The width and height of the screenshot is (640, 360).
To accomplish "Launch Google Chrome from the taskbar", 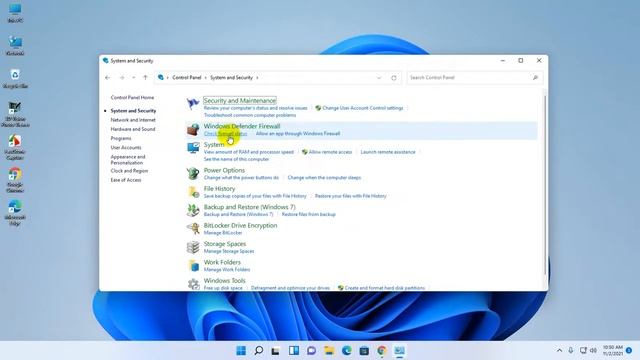I will click(x=382, y=351).
